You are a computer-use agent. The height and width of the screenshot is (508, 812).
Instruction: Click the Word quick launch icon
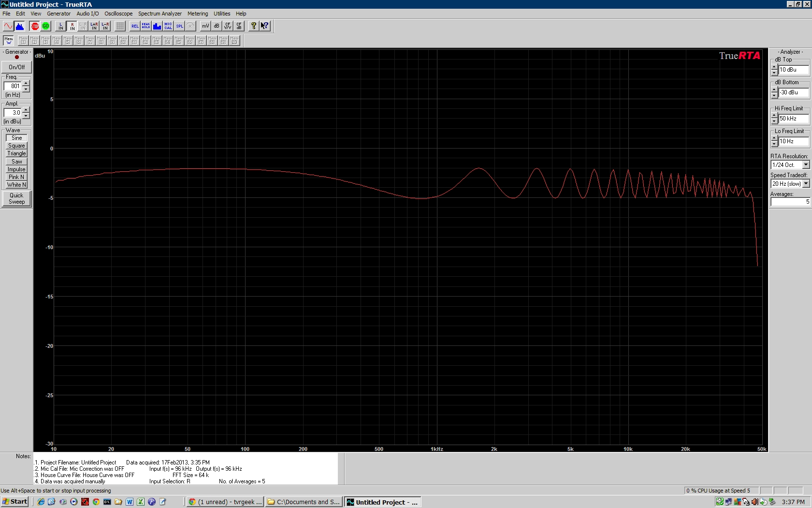click(x=130, y=502)
